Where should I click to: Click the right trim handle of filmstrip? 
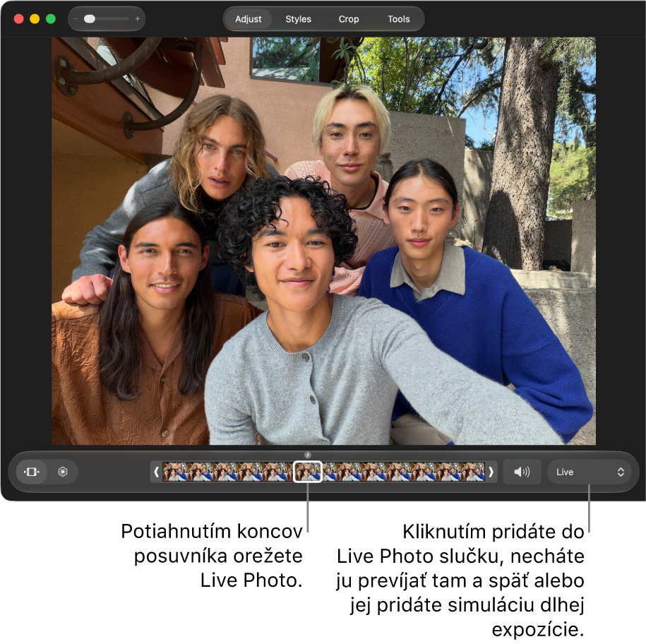(491, 472)
